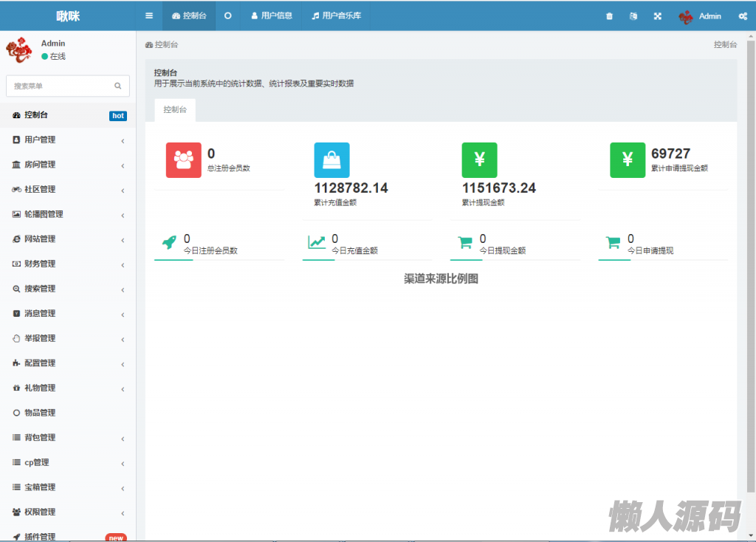Open the settings gears icon at top right
Image resolution: width=756 pixels, height=542 pixels.
743,16
